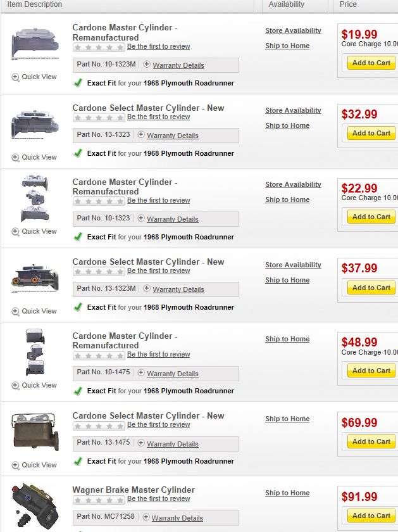Viewport: 398px width, 532px height.
Task: Click Quick View magnifier for part 13-1323
Action: [16, 158]
